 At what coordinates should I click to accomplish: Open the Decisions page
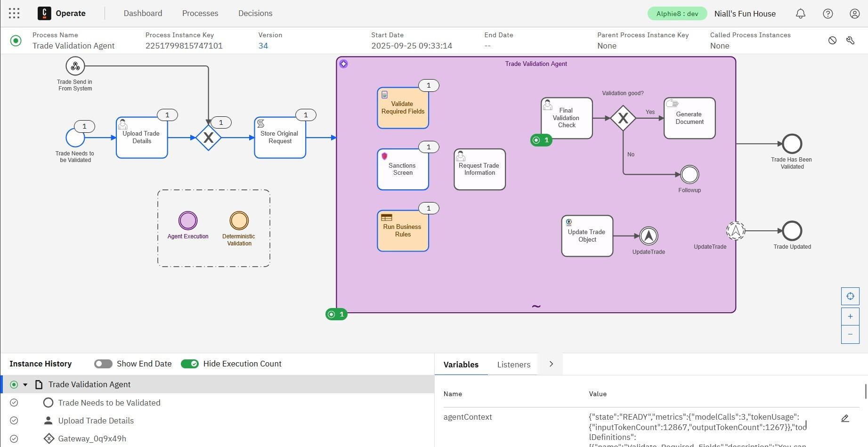[255, 13]
